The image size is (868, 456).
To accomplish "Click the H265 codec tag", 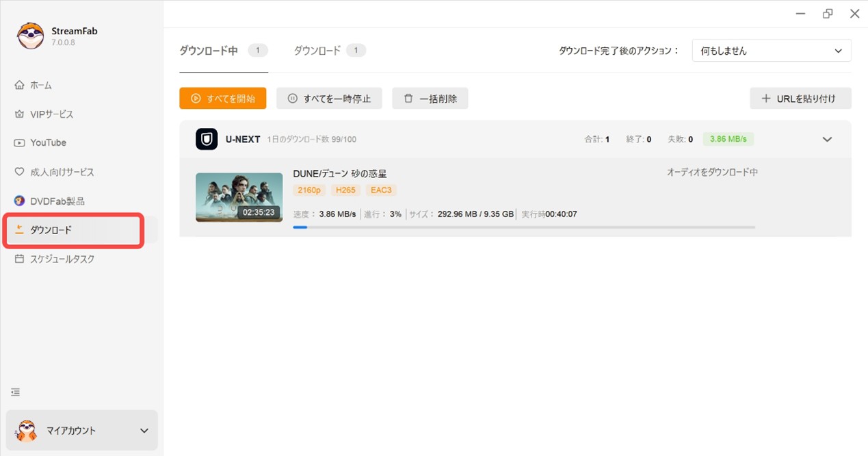I will coord(345,190).
